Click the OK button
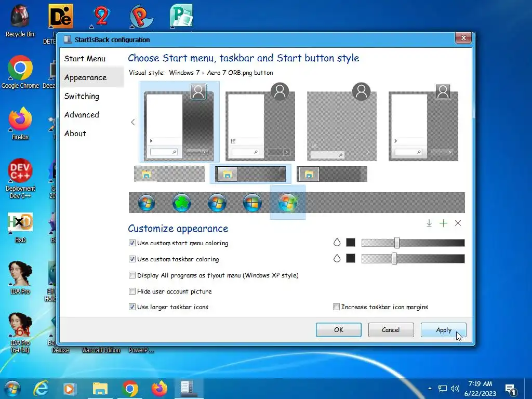Image resolution: width=532 pixels, height=399 pixels. coord(339,330)
